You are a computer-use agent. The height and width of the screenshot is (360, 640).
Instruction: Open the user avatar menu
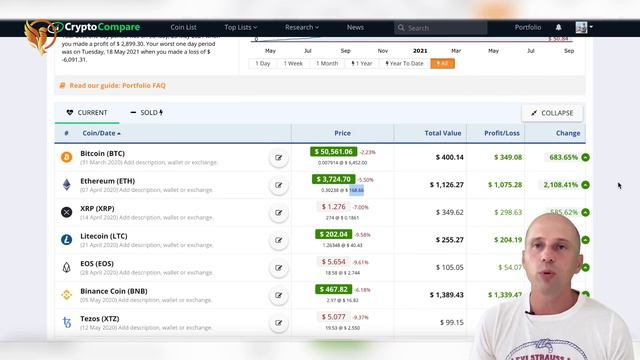pyautogui.click(x=584, y=27)
